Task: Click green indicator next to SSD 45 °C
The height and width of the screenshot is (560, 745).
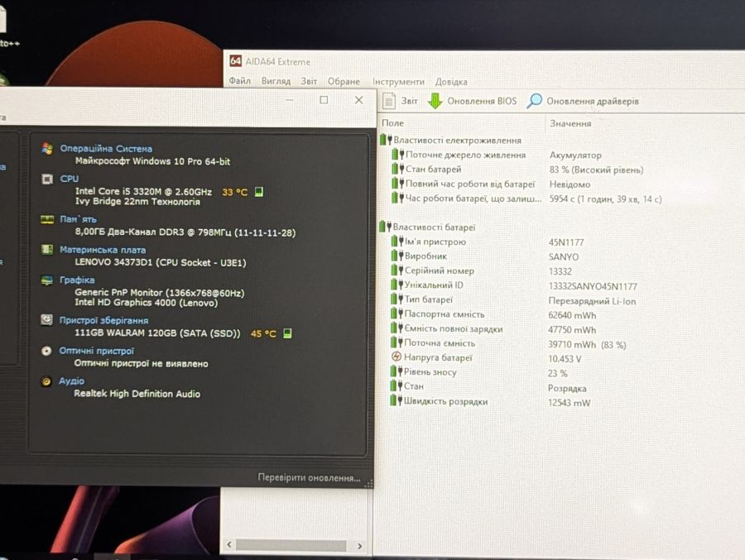Action: 287,333
